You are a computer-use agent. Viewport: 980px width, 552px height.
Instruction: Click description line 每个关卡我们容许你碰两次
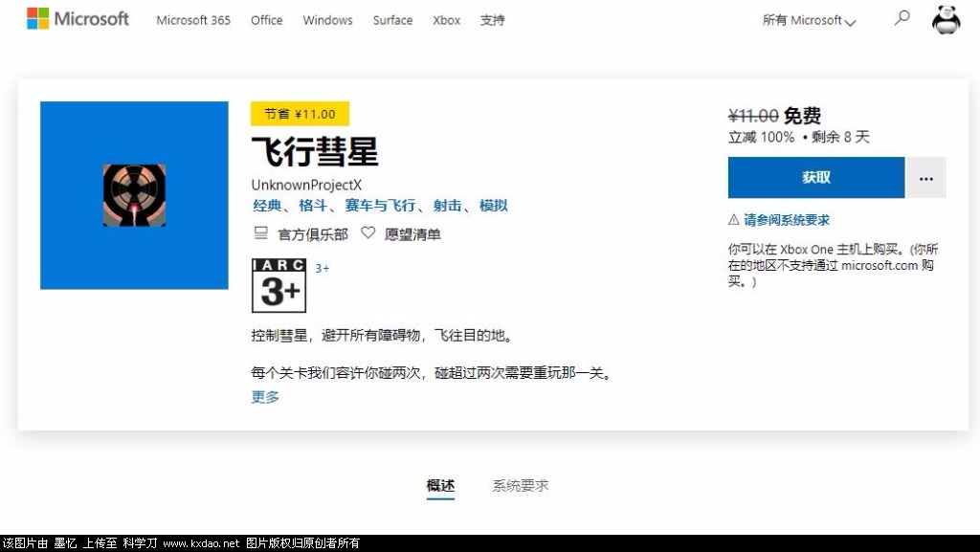pyautogui.click(x=432, y=373)
